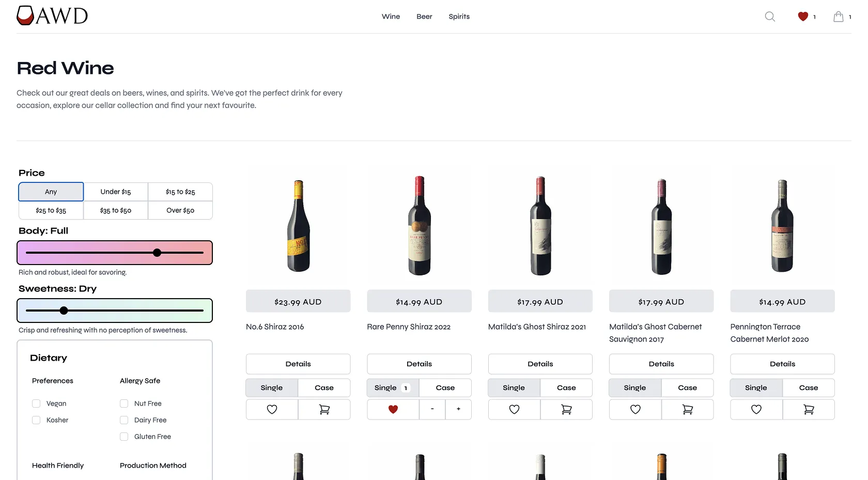Heart Matilda's Ghost Cabernet Sauvignon 2017
This screenshot has width=868, height=480.
[x=635, y=409]
